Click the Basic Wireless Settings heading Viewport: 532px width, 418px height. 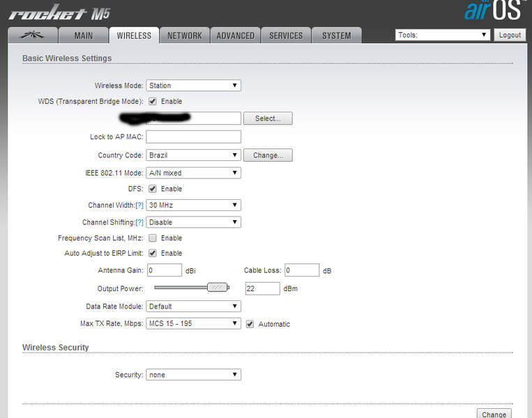(x=67, y=59)
